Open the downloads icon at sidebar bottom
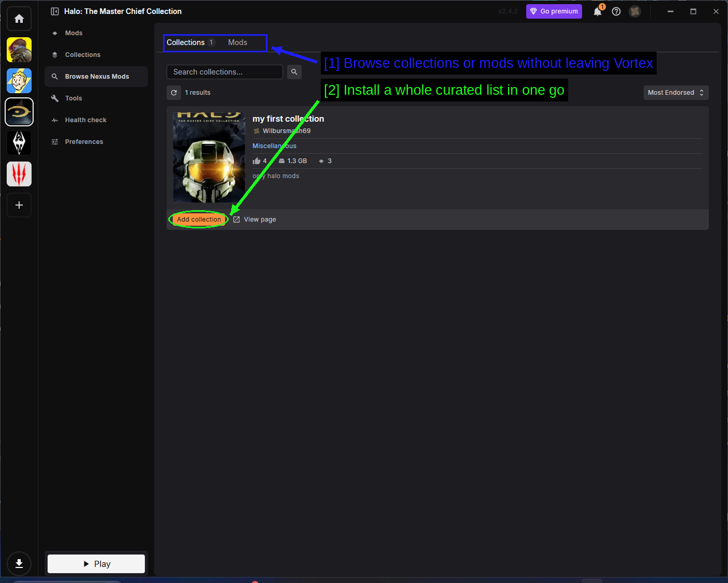728x583 pixels. pyautogui.click(x=19, y=564)
